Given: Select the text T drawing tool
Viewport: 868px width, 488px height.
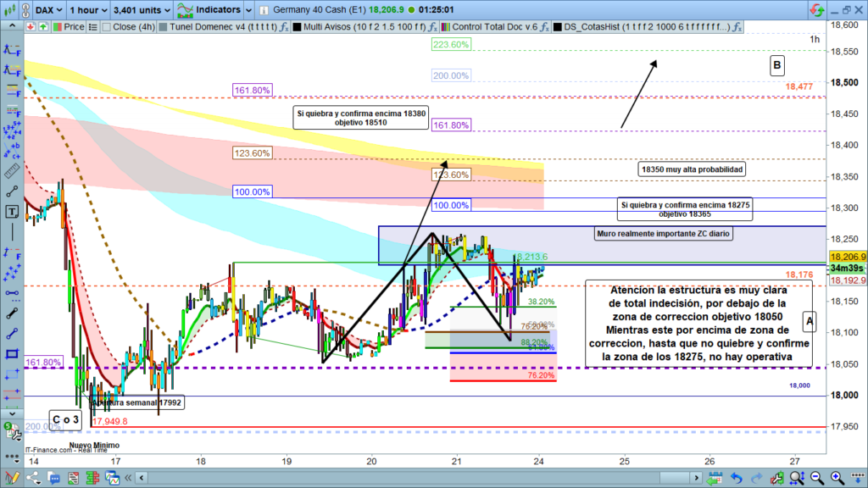Looking at the screenshot, I should click(12, 211).
